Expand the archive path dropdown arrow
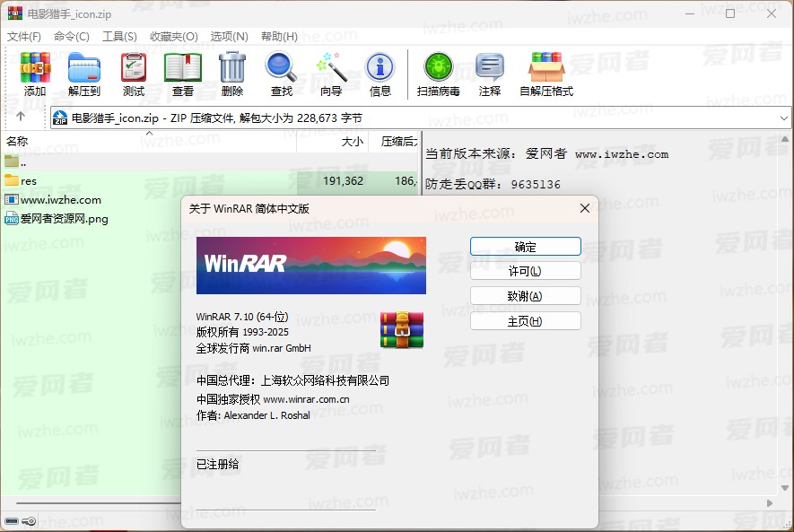This screenshot has height=532, width=794. 784,118
